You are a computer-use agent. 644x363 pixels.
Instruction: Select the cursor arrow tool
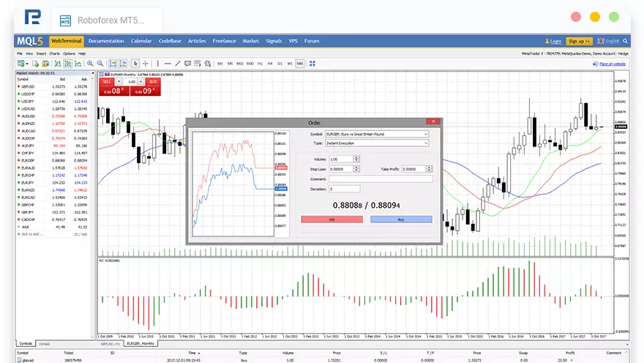tap(135, 64)
